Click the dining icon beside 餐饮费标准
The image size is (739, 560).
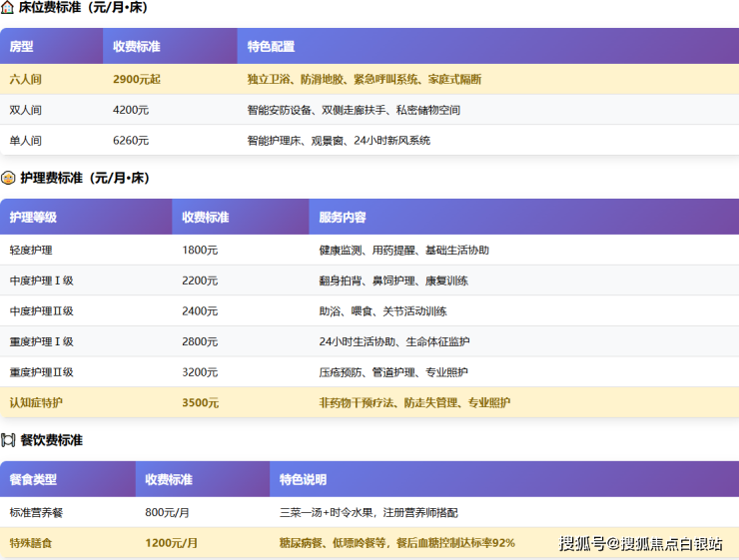pyautogui.click(x=8, y=440)
